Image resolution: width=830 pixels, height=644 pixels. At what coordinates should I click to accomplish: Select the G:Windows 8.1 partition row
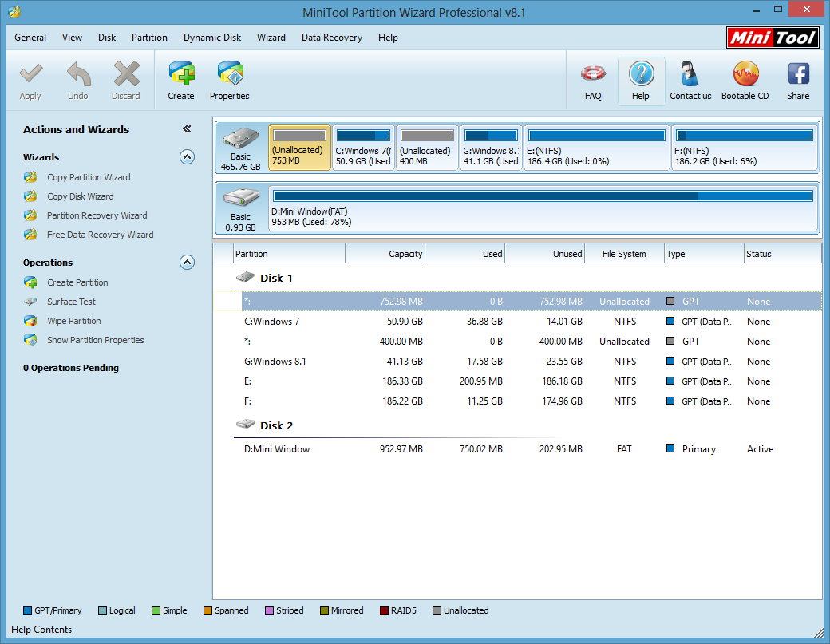(531, 362)
